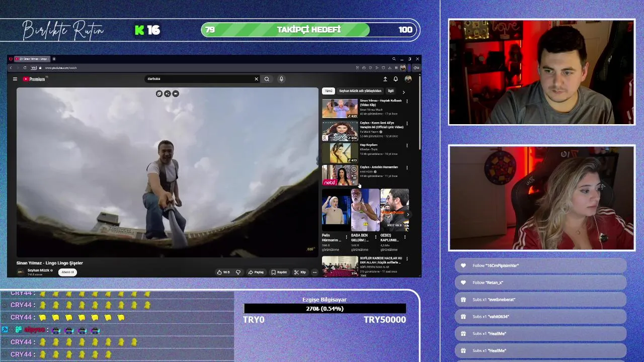Click browser back arrow

[x=11, y=68]
